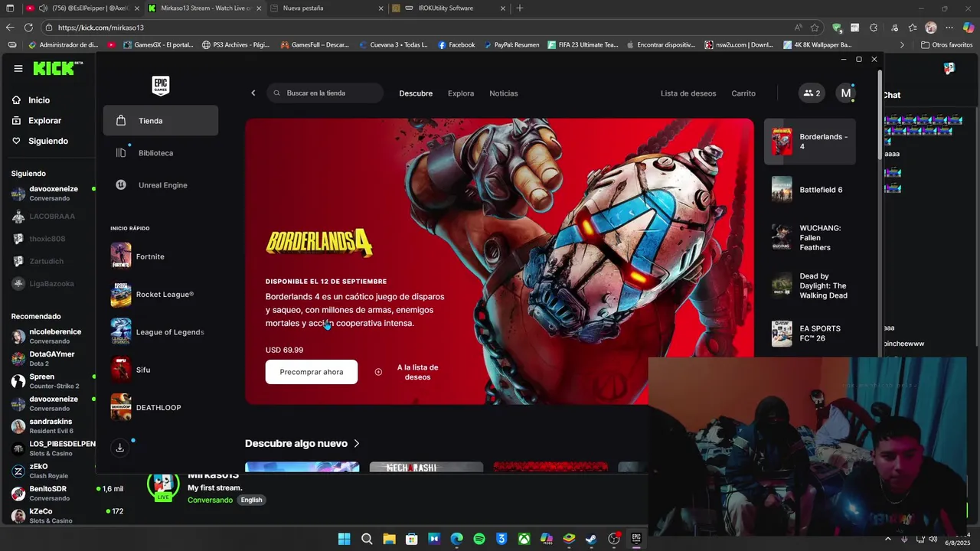This screenshot has width=980, height=551.
Task: Open Copilot icon in browser toolbar
Action: click(969, 28)
